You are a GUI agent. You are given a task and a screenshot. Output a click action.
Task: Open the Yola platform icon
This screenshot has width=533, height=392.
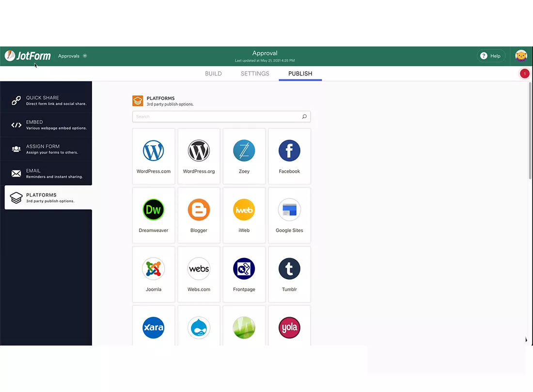click(289, 328)
